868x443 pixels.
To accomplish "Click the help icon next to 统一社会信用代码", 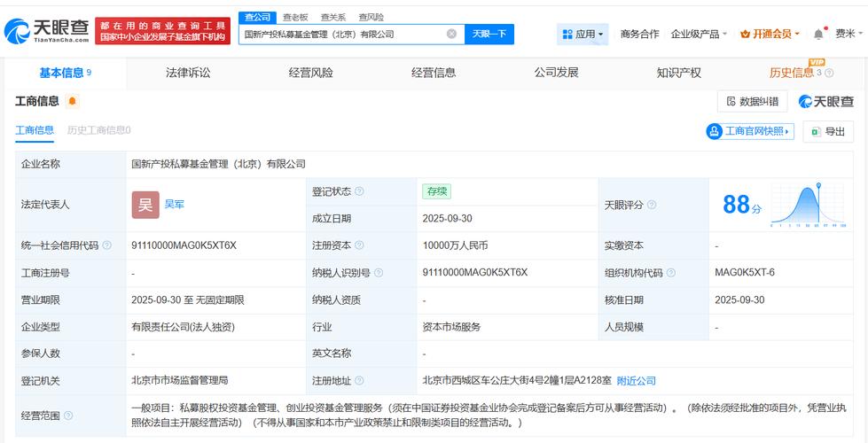I will click(107, 245).
